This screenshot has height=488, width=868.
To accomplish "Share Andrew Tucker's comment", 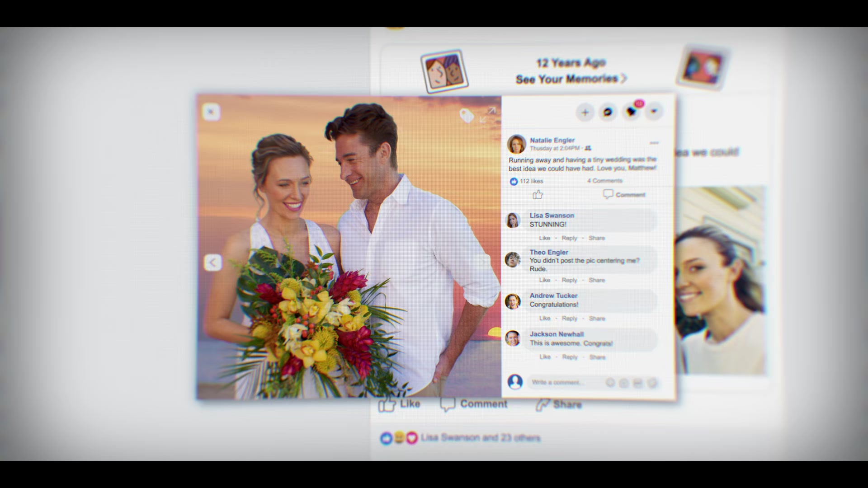I will click(597, 319).
